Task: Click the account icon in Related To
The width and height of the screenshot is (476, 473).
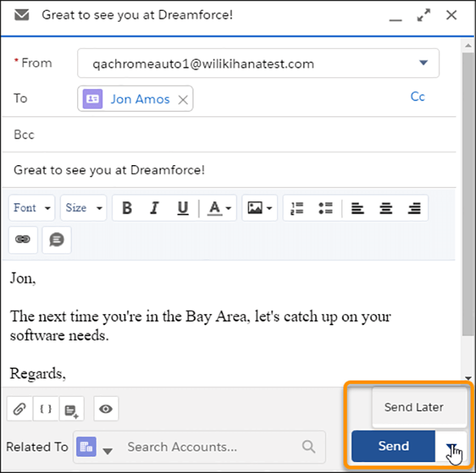Action: 86,446
